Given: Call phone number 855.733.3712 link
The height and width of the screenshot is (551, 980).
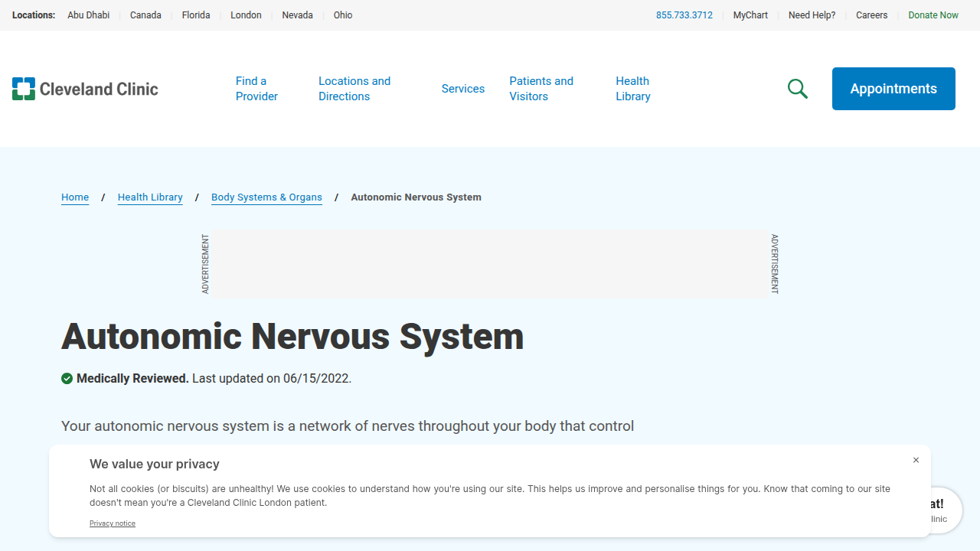Looking at the screenshot, I should pyautogui.click(x=684, y=15).
